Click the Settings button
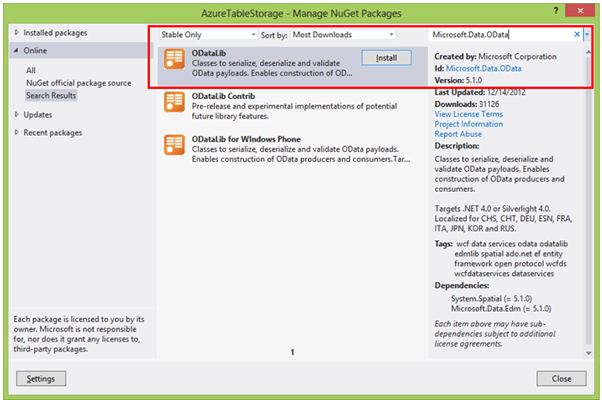Viewport: 602px width, 400px height. (40, 379)
